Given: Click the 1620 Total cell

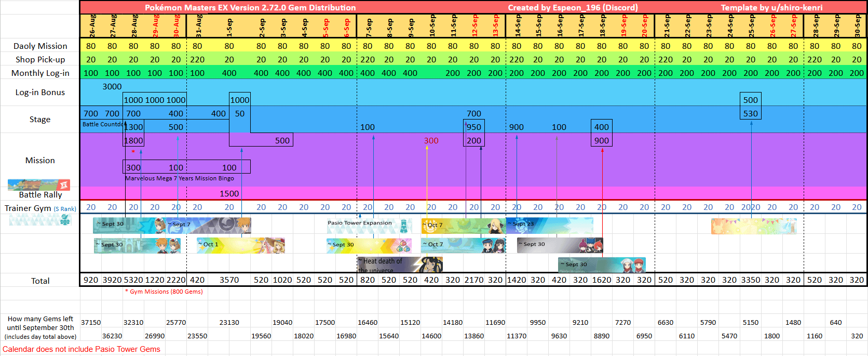Looking at the screenshot, I should coord(602,280).
